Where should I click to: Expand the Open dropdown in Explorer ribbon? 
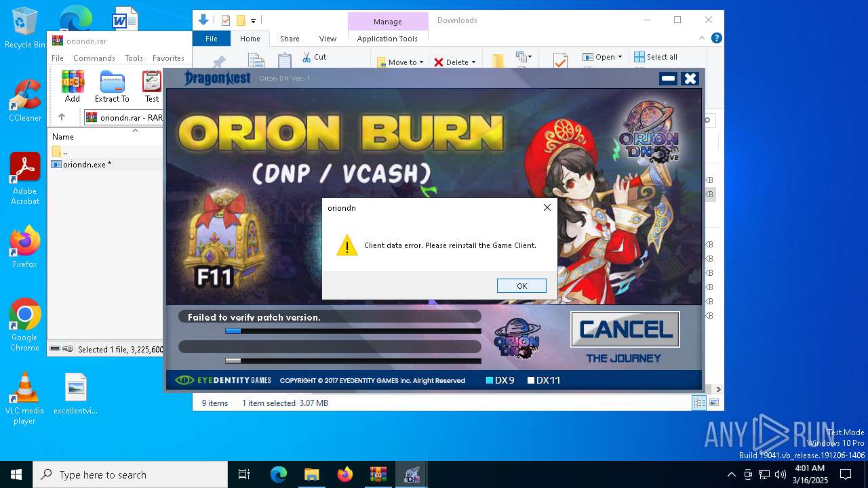click(620, 57)
